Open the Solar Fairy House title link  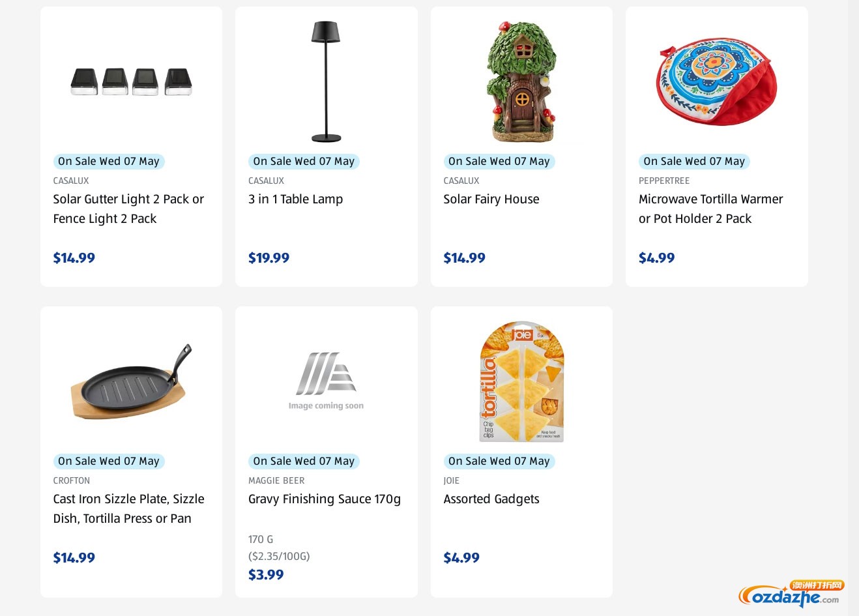click(x=491, y=199)
